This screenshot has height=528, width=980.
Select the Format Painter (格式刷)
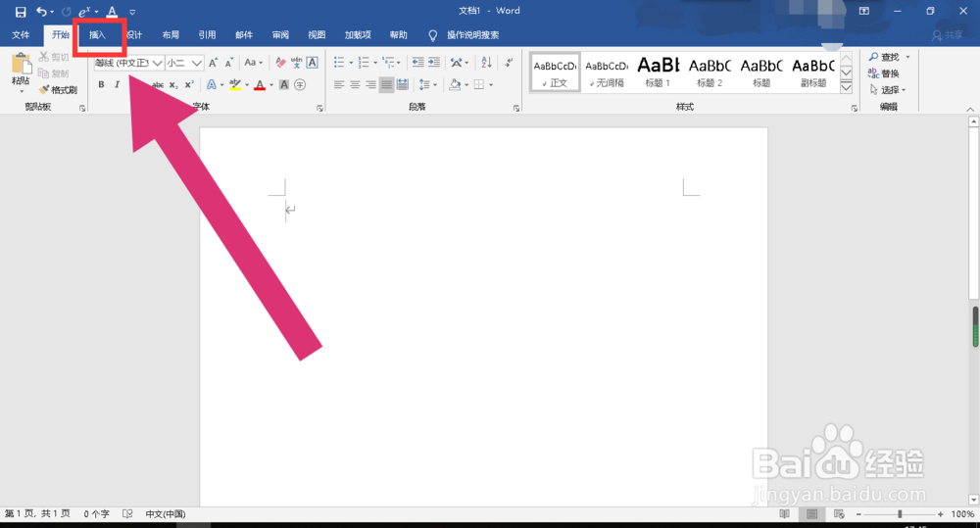[58, 90]
